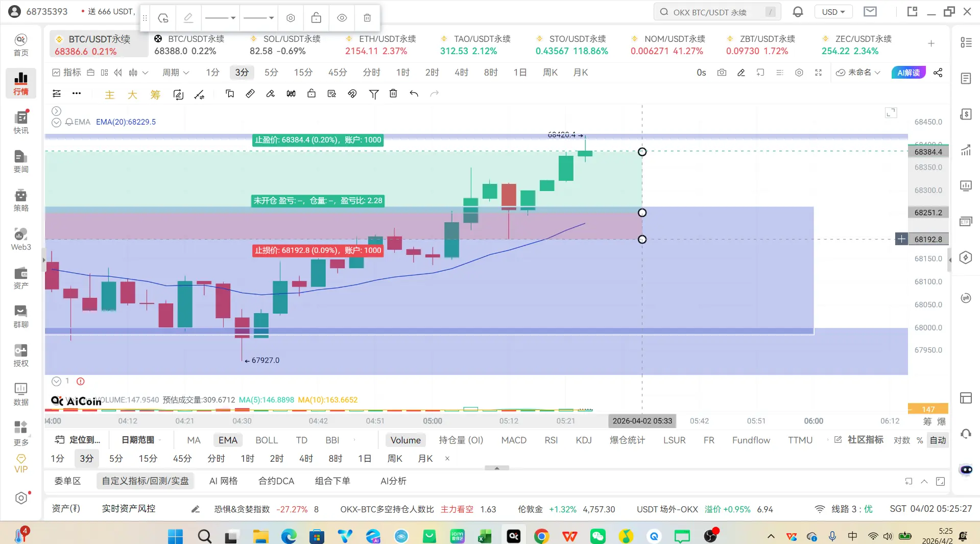This screenshot has width=980, height=544.
Task: Click the trash icon in drawing tools row
Action: [393, 93]
